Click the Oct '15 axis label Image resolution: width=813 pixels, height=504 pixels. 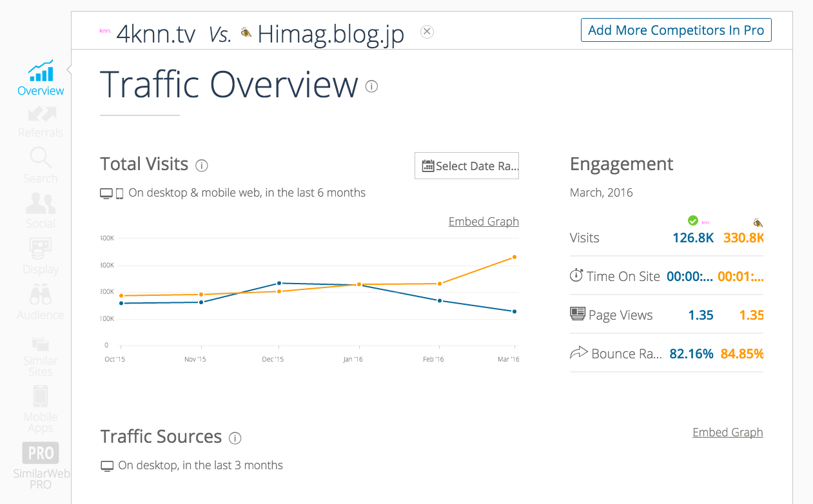point(115,359)
